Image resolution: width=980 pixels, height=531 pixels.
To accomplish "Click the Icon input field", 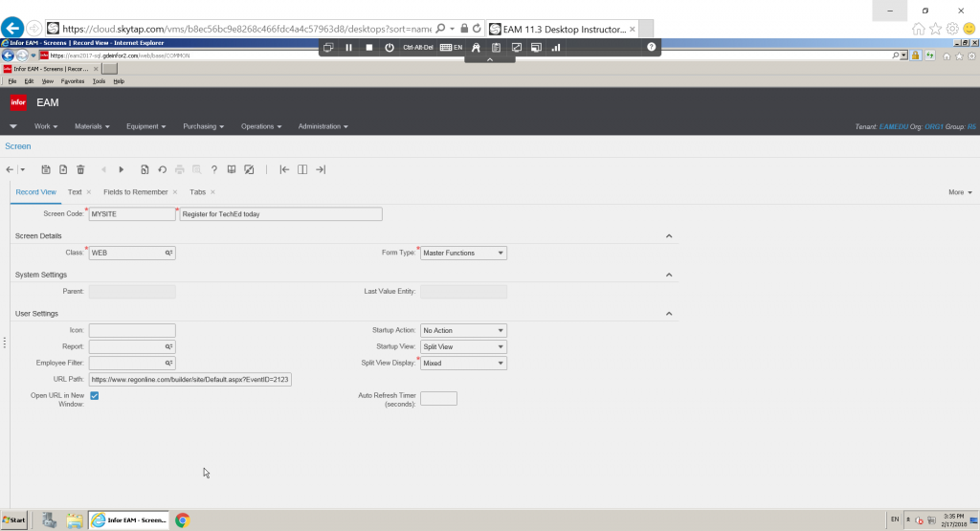I will tap(132, 330).
